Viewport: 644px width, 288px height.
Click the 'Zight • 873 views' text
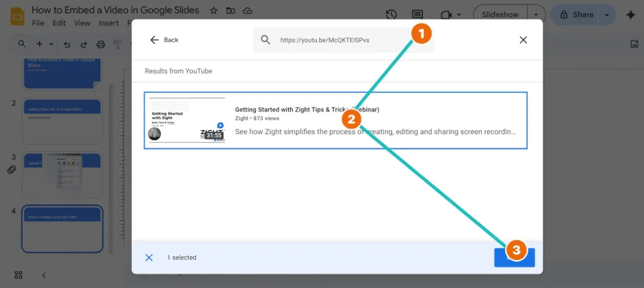pyautogui.click(x=257, y=118)
